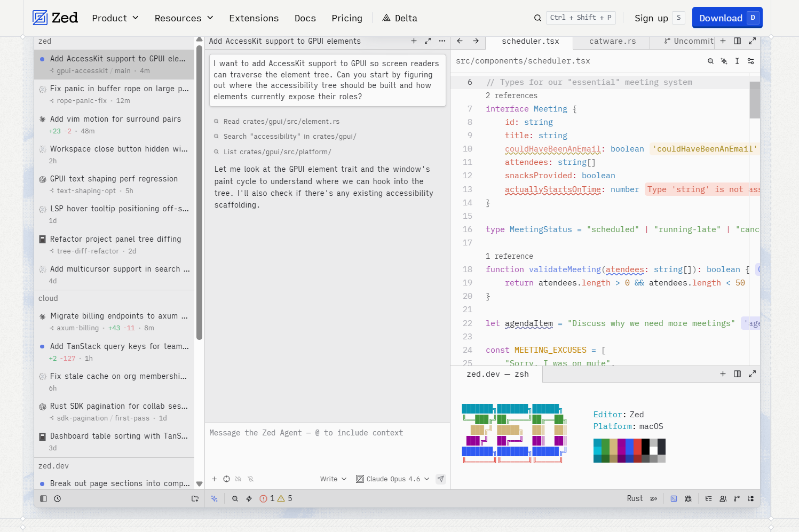Click the Sign up link
This screenshot has width=799, height=532.
[x=651, y=18]
